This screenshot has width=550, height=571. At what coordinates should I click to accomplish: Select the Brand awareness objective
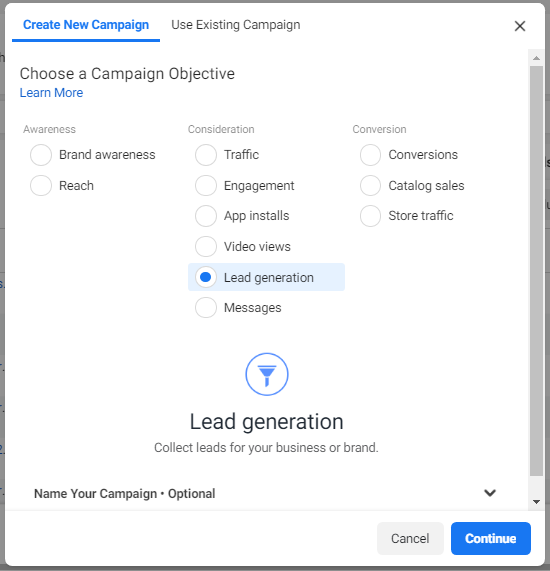(41, 155)
